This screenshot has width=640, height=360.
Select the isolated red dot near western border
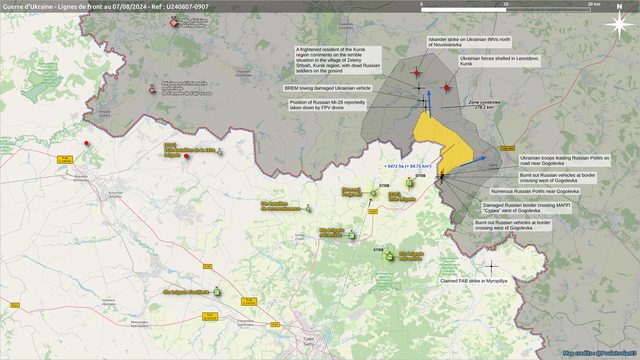[x=86, y=143]
